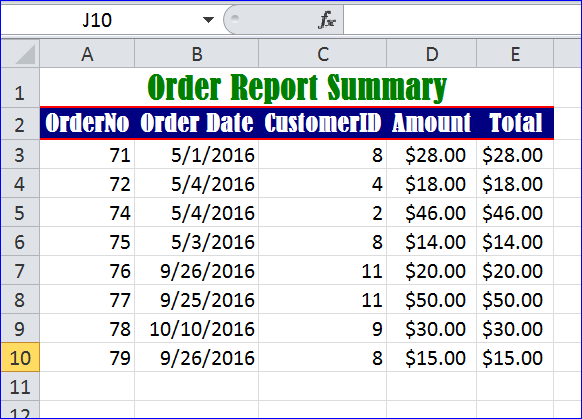
Task: Select column A header
Action: click(87, 54)
